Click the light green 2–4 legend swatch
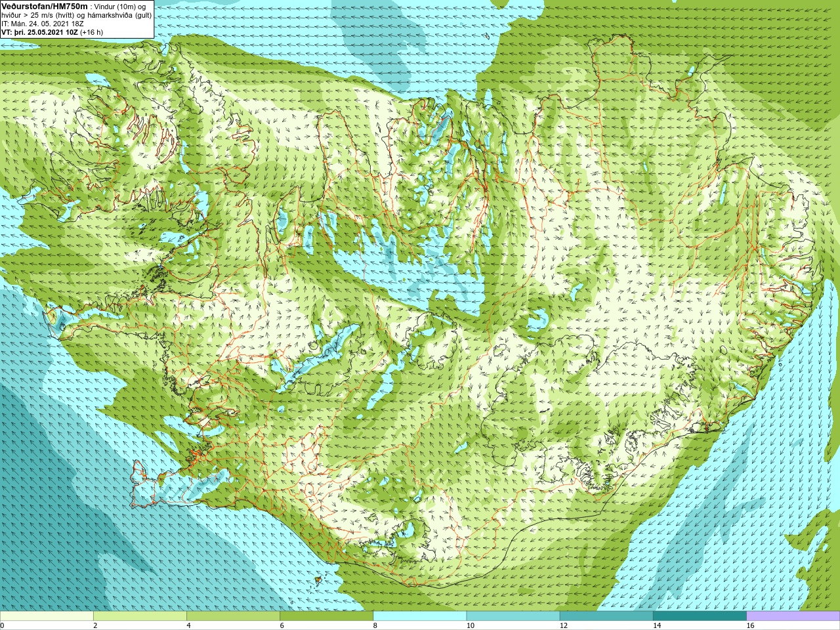 (140, 616)
